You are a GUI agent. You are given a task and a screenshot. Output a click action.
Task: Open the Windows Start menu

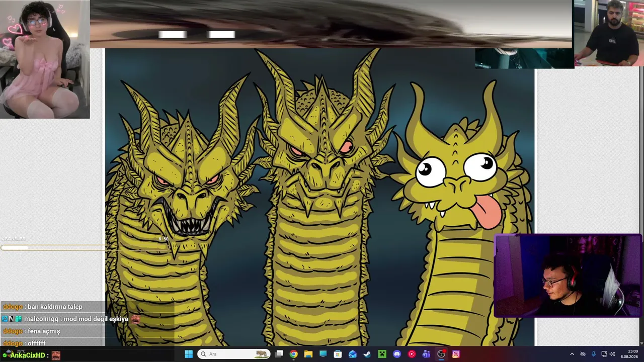tap(189, 354)
